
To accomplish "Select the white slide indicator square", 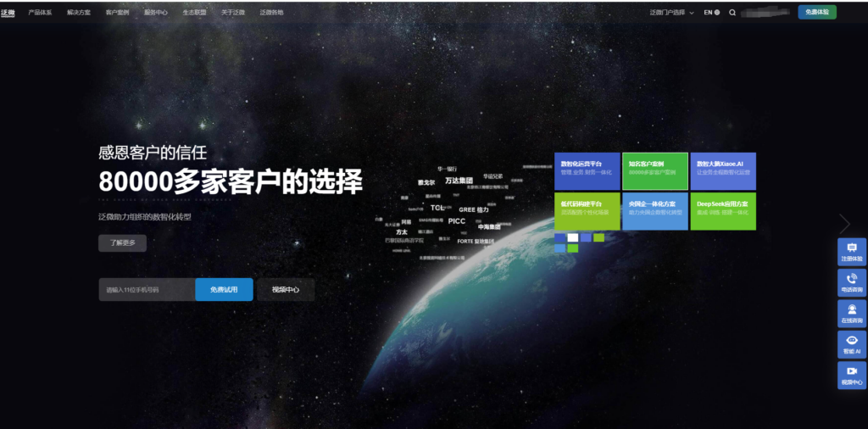I will click(573, 237).
